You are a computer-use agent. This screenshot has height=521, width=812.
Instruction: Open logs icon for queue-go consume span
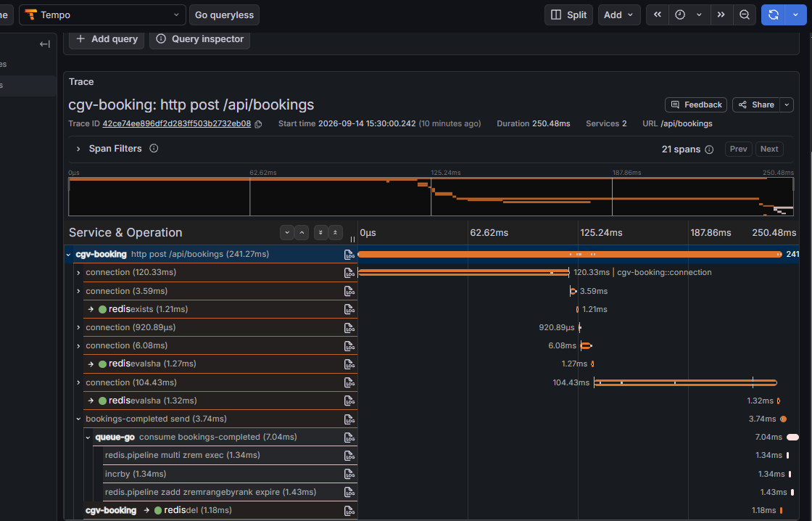349,438
